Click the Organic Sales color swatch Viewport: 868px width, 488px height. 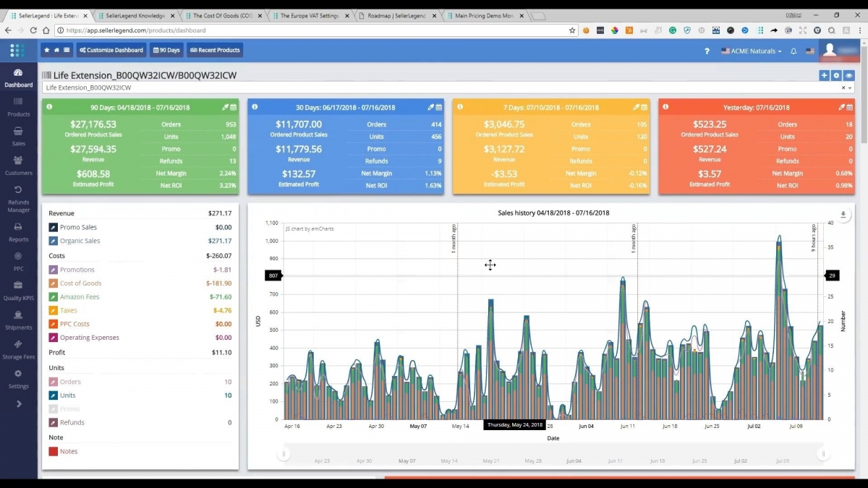tap(54, 241)
